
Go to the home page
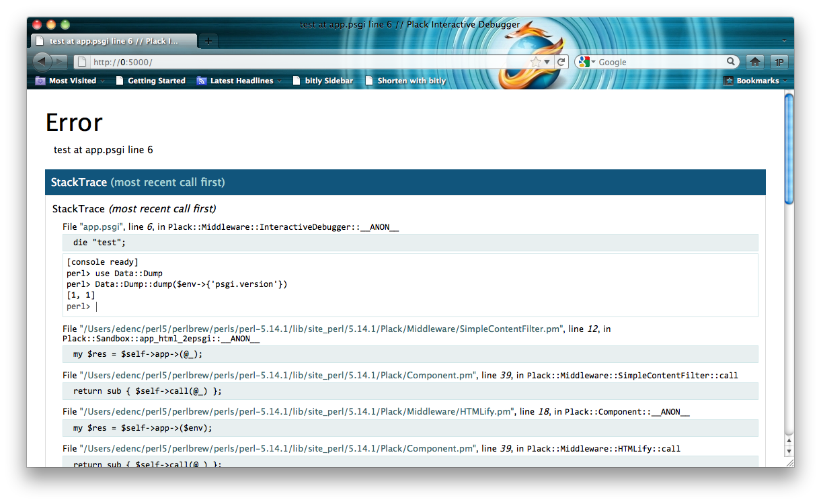(755, 62)
